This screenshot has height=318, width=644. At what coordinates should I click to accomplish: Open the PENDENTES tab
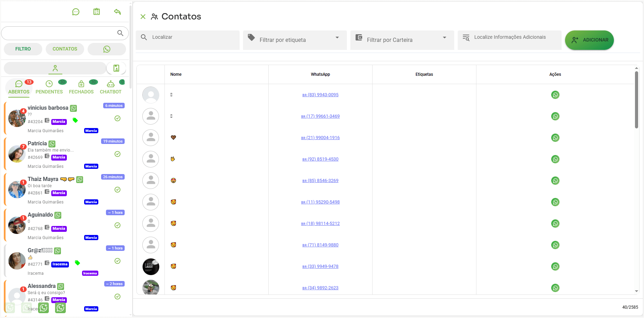click(49, 87)
